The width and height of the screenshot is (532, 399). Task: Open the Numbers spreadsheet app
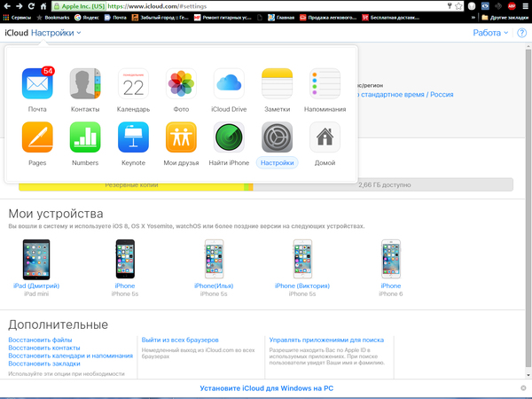(x=85, y=137)
